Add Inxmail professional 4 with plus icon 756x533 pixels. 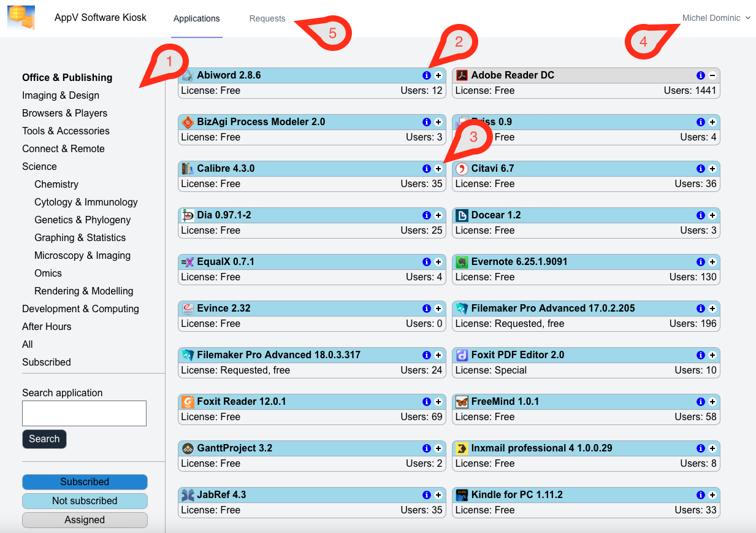pyautogui.click(x=712, y=448)
